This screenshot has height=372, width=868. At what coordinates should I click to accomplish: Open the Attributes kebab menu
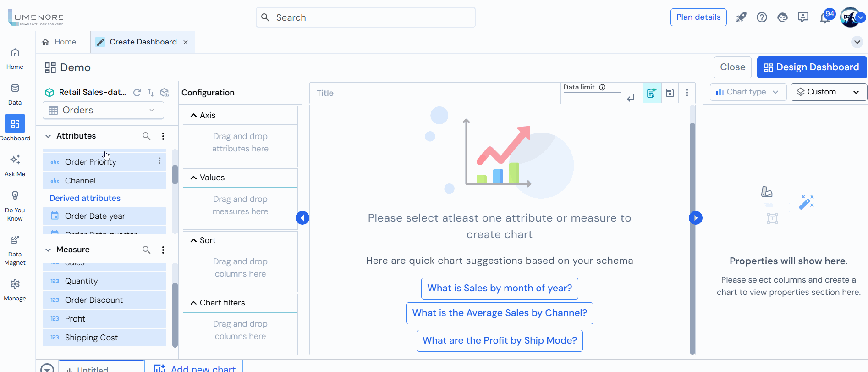coord(163,136)
